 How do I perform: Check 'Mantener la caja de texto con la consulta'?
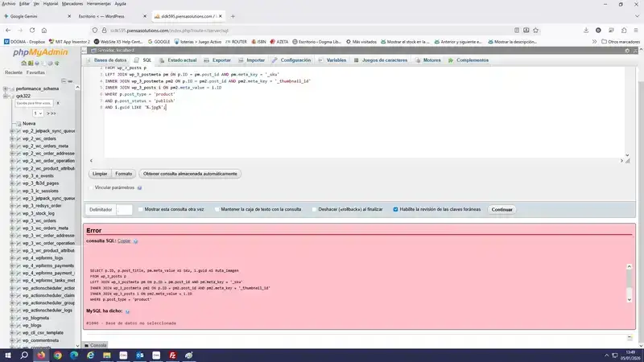tap(217, 209)
